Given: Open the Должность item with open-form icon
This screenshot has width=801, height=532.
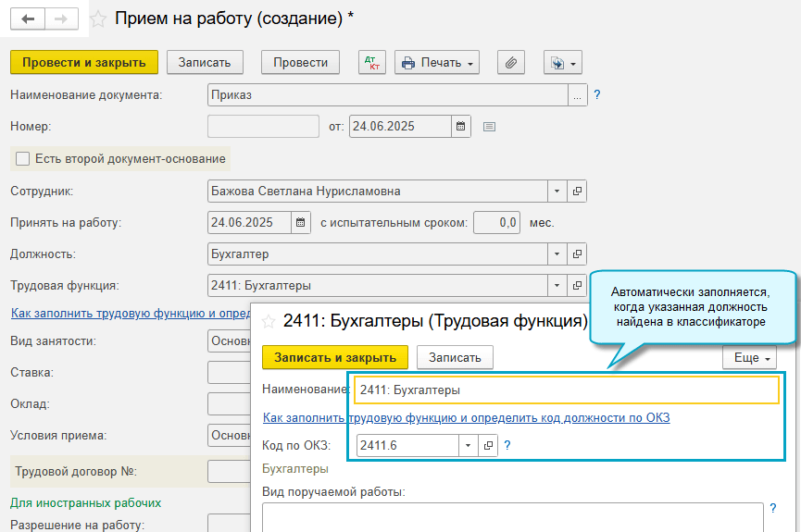Looking at the screenshot, I should 577,254.
